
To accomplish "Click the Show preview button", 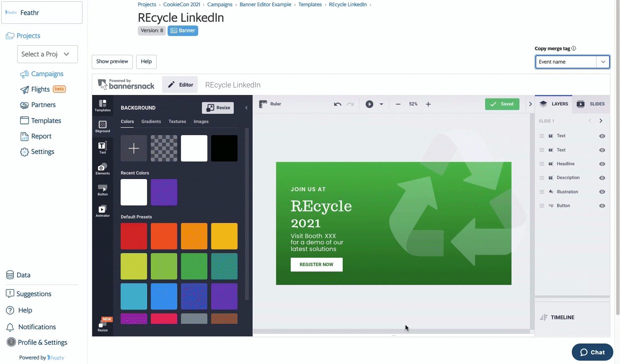I will pos(112,62).
